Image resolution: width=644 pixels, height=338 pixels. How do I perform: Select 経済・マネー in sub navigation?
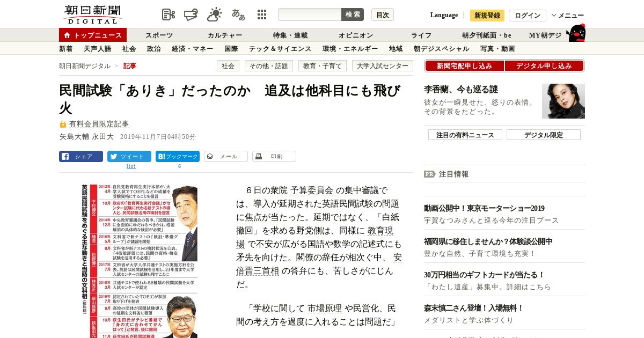(192, 49)
